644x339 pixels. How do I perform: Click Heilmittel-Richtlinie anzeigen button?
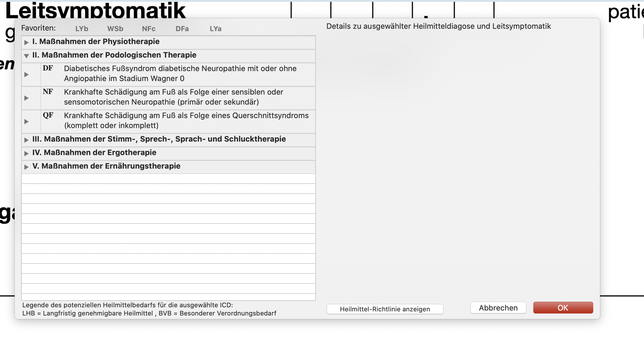pos(385,309)
